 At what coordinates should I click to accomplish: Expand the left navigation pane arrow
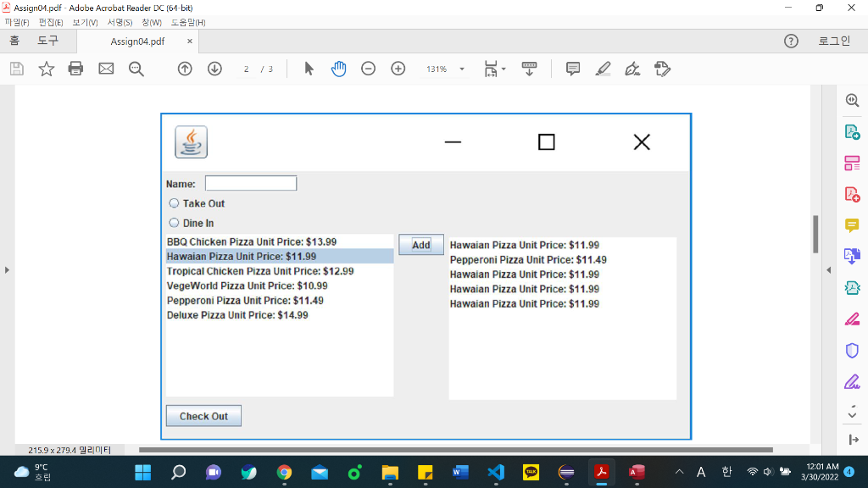pyautogui.click(x=7, y=269)
